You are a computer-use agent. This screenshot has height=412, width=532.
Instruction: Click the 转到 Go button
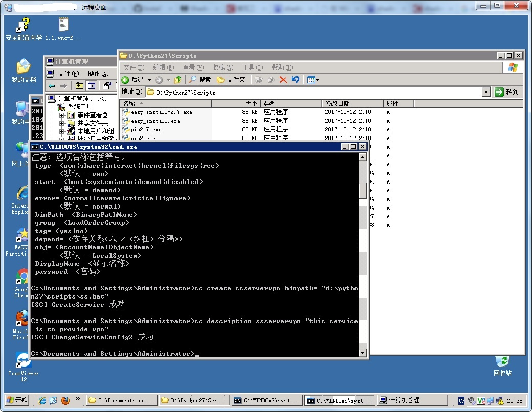pos(507,92)
